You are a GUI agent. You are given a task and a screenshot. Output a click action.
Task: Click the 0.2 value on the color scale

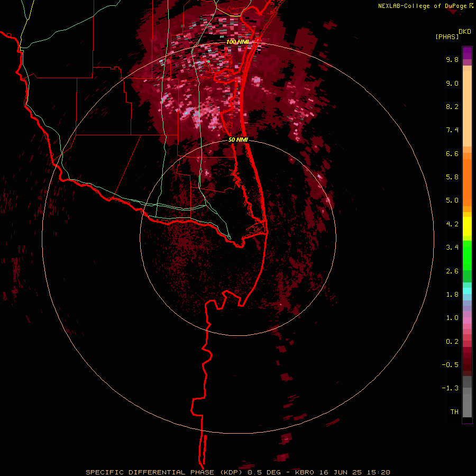point(452,342)
